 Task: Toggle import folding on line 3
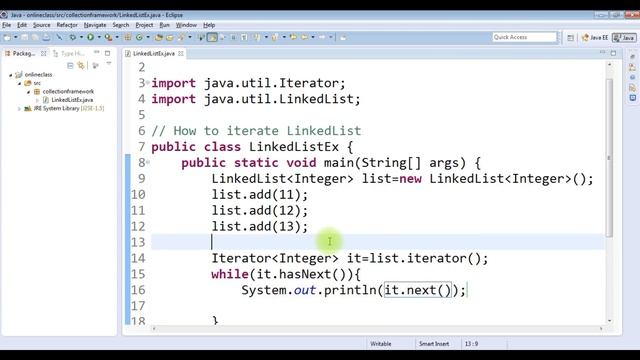(x=148, y=83)
